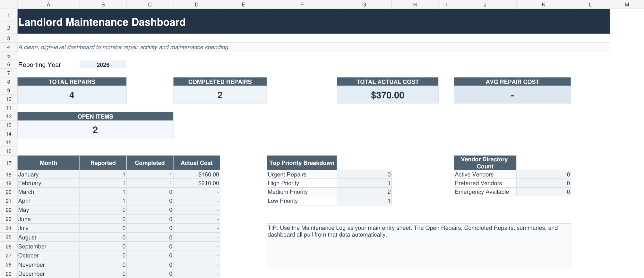
Task: Select the High Priority label cell
Action: point(302,183)
